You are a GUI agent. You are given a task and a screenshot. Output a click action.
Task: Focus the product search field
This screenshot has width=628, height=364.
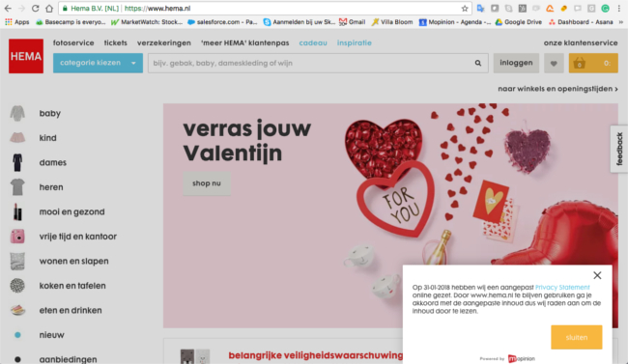click(310, 63)
